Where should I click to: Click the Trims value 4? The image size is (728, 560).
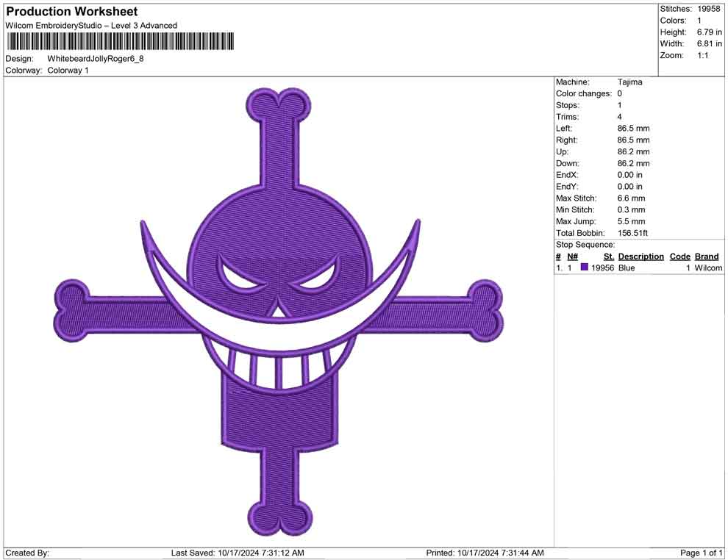620,117
